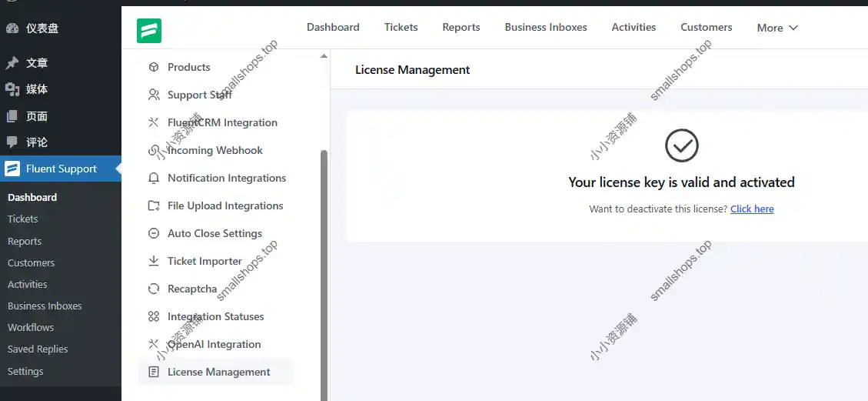Click the pushpin icon beside 文章

point(12,63)
